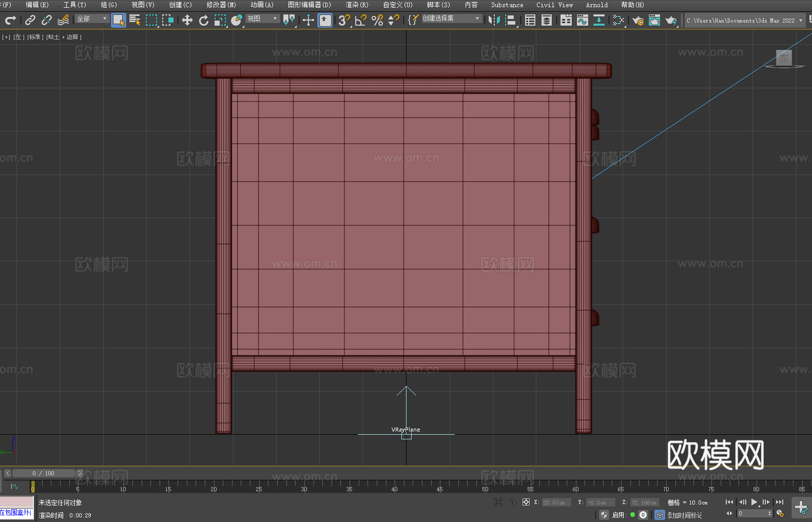Screen dimensions: 812x522
Task: Open project path dropdown arrow
Action: (800, 21)
